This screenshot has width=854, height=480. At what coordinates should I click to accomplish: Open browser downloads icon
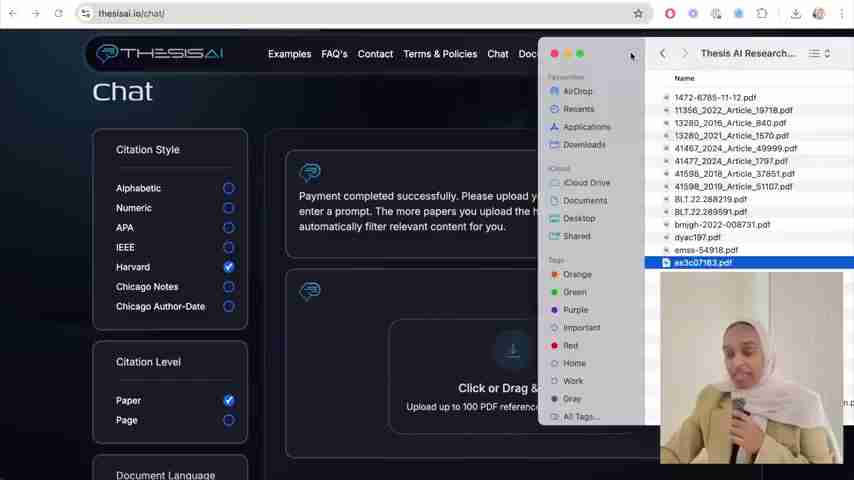(796, 14)
